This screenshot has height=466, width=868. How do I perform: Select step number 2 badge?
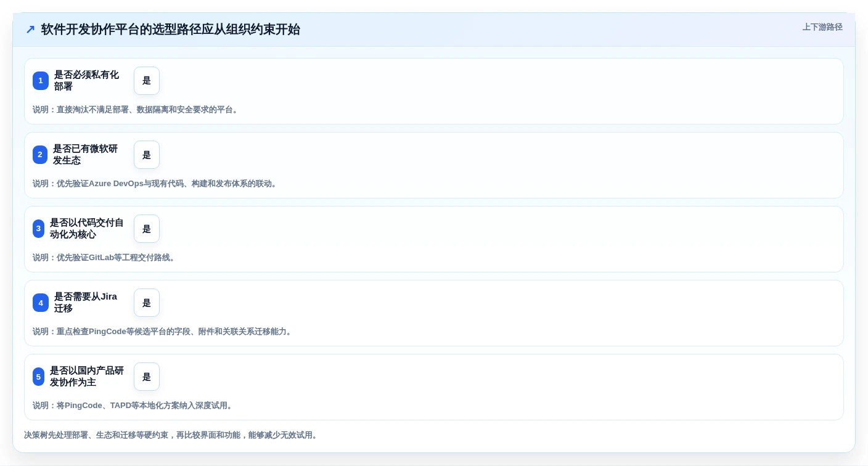40,155
